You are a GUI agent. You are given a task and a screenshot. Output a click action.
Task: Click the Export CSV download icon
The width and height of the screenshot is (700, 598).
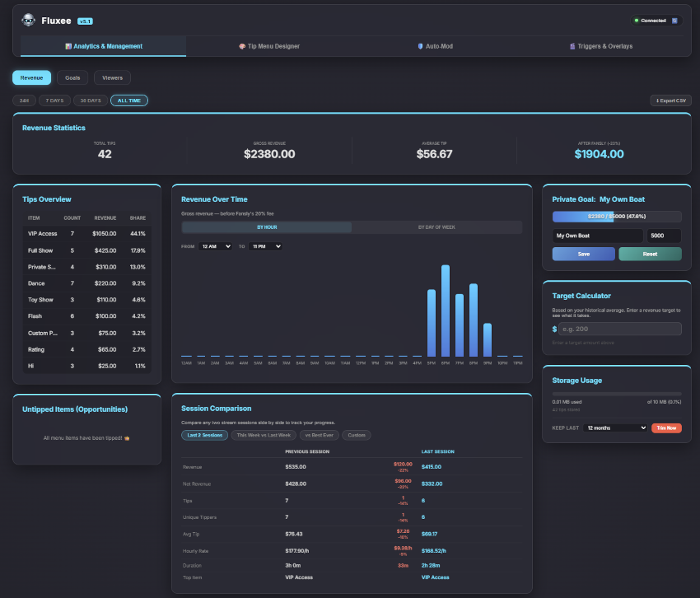tap(657, 100)
